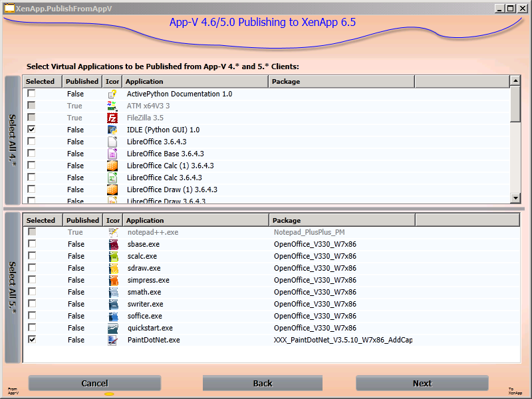Click the IDLE (Python GUI) icon
Viewport: 532px width, 399px height.
coord(112,130)
